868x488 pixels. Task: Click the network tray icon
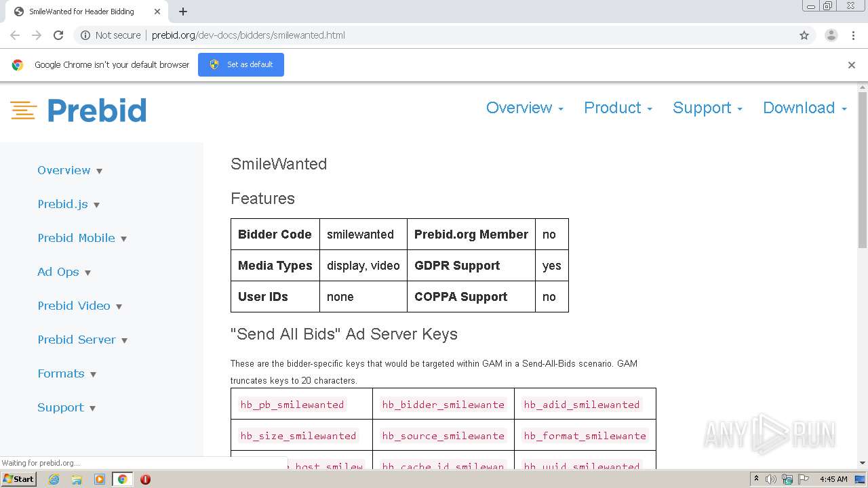[787, 479]
